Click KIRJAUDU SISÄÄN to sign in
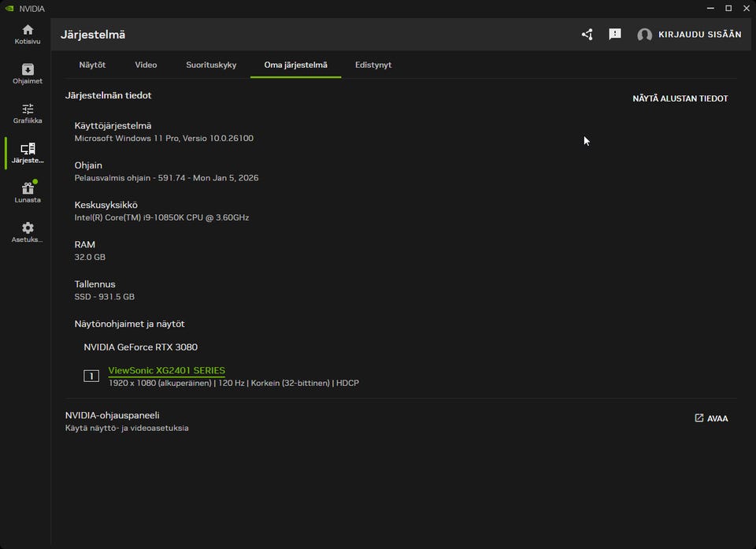Screen dimensions: 756x549 699,34
